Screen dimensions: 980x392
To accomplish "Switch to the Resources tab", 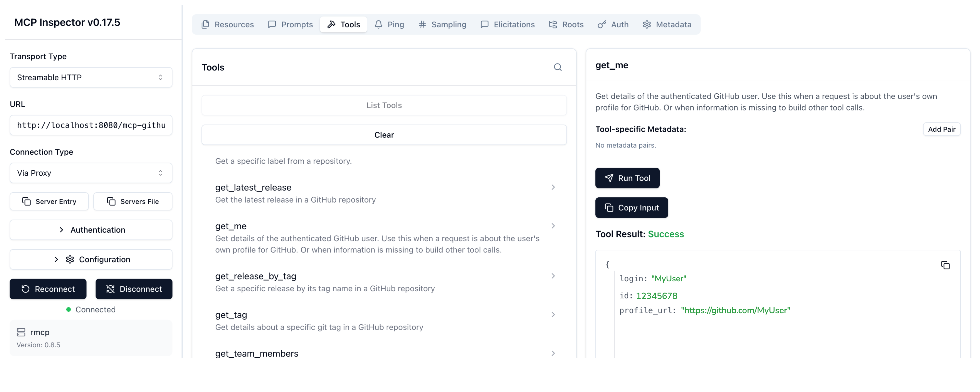I will click(x=227, y=24).
